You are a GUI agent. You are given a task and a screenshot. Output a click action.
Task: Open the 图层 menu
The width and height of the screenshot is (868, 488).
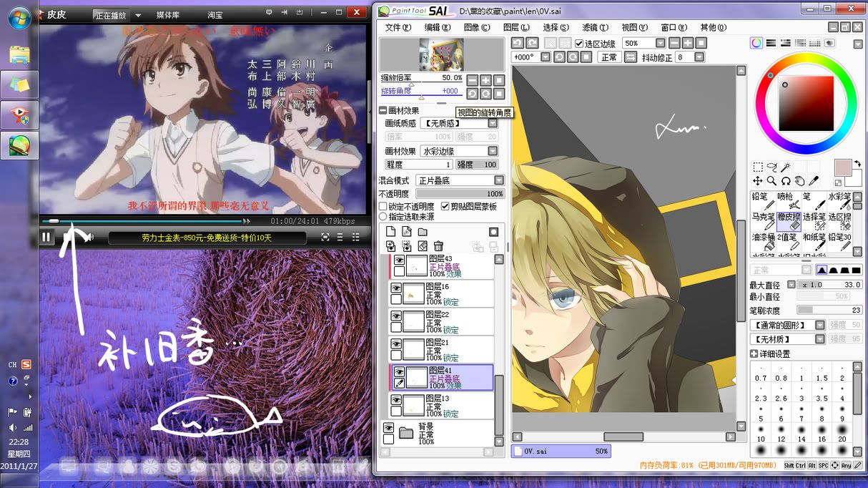pos(516,27)
